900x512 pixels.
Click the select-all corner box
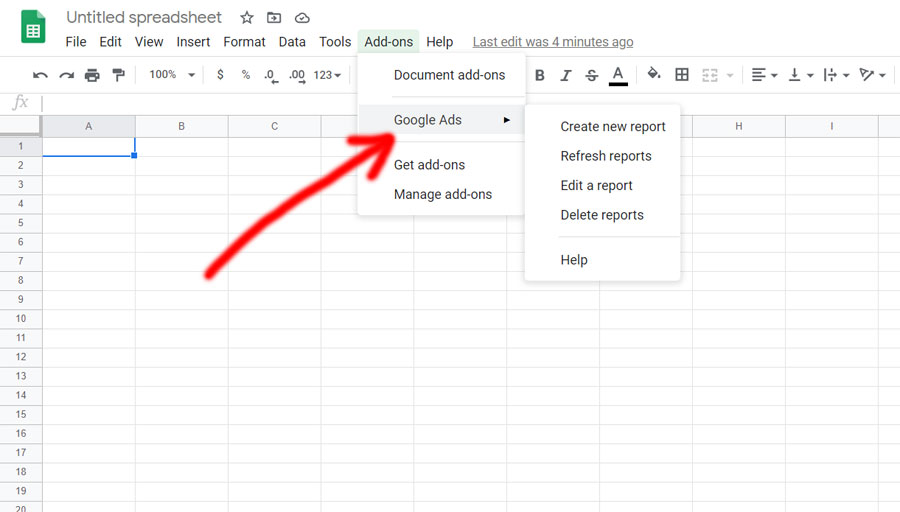pos(21,126)
